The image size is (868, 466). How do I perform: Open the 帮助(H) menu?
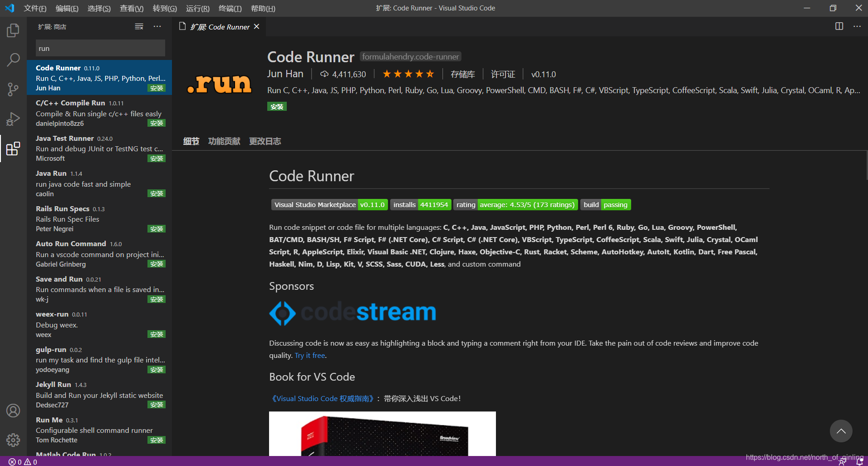click(x=263, y=8)
